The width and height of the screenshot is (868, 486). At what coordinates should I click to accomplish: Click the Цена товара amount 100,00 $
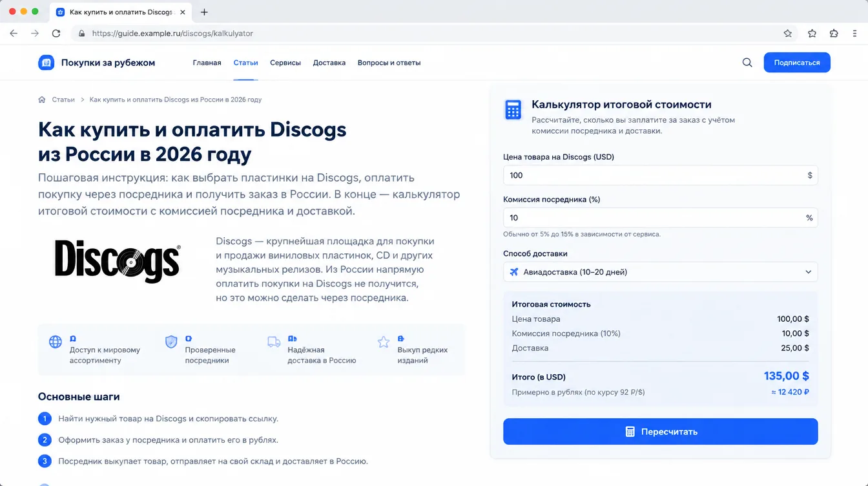pyautogui.click(x=793, y=319)
